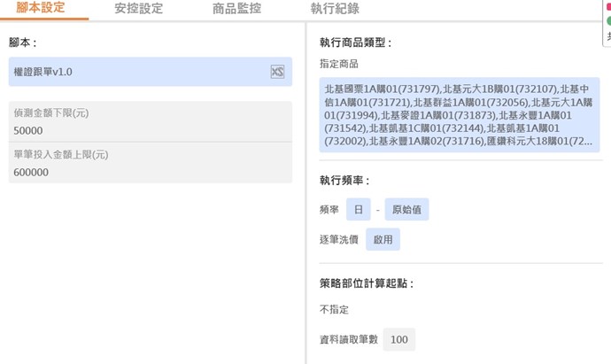
Task: Click the 資料讀取筆數 value 100
Action: coord(398,339)
